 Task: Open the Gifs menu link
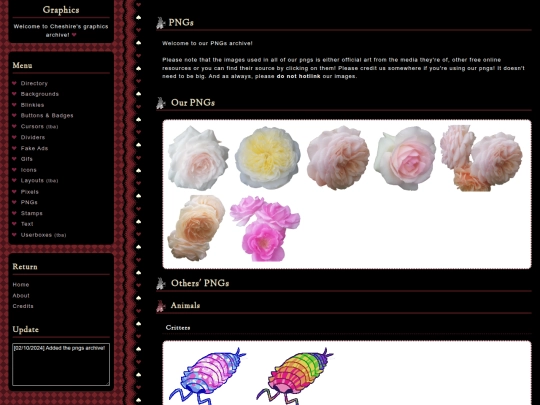pos(27,159)
